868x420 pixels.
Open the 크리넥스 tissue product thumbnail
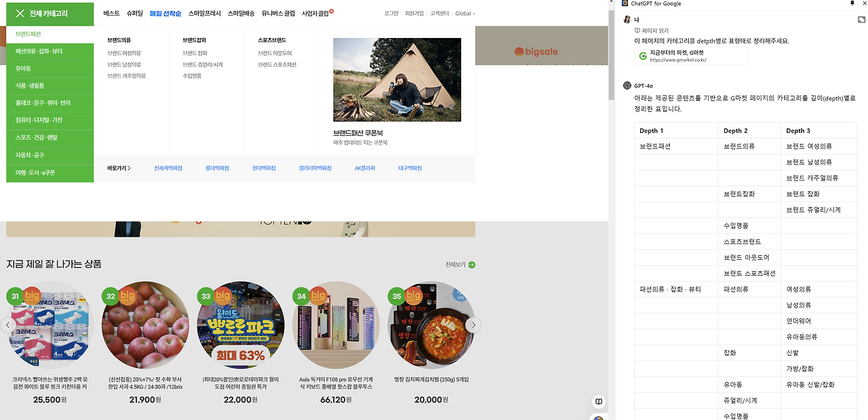(50, 326)
